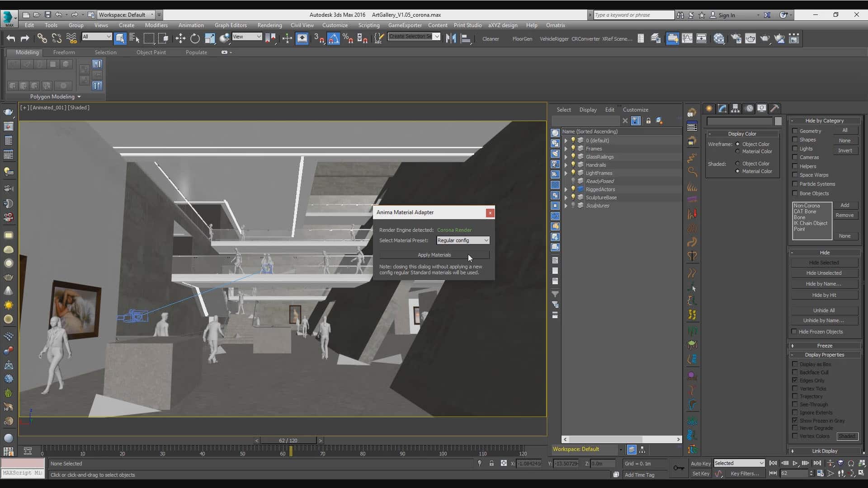Screen dimensions: 868x488
Task: Open the Scripting menu
Action: pyautogui.click(x=368, y=25)
